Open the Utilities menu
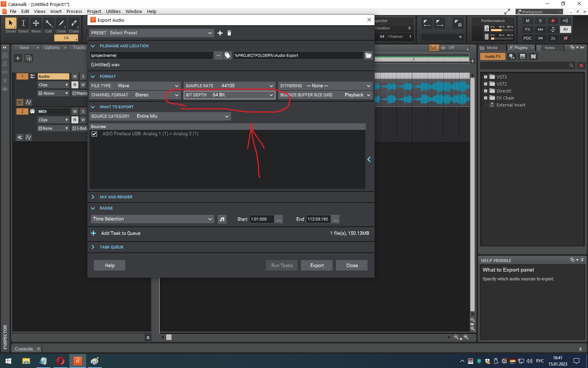This screenshot has width=588, height=368. tap(113, 11)
